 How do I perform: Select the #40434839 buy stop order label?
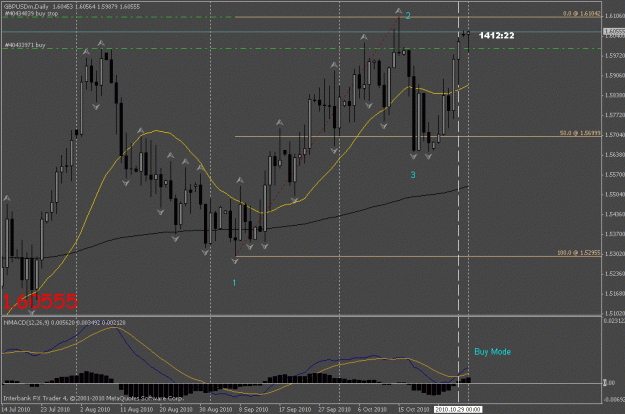click(x=31, y=14)
